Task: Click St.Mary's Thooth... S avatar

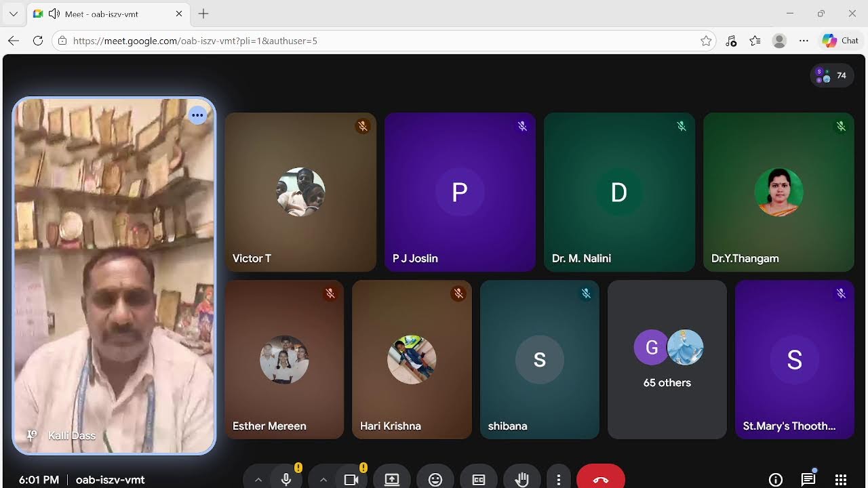Action: coord(795,359)
